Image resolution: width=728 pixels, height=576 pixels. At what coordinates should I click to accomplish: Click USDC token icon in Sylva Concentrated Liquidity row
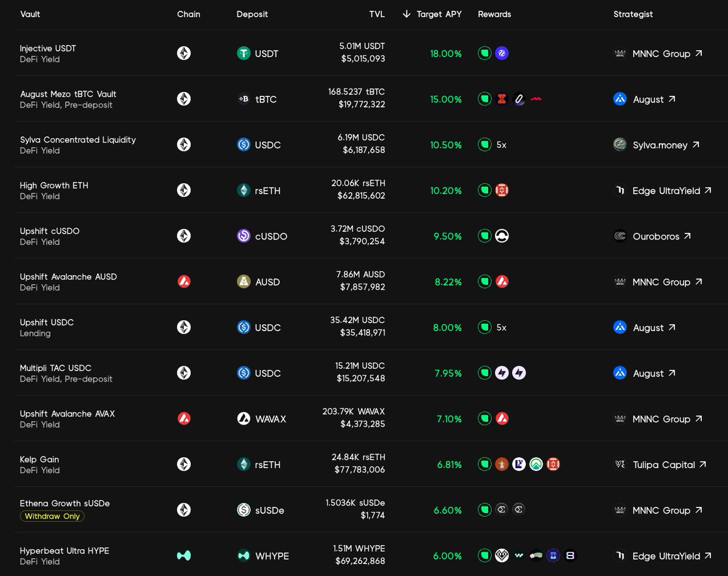coord(243,145)
